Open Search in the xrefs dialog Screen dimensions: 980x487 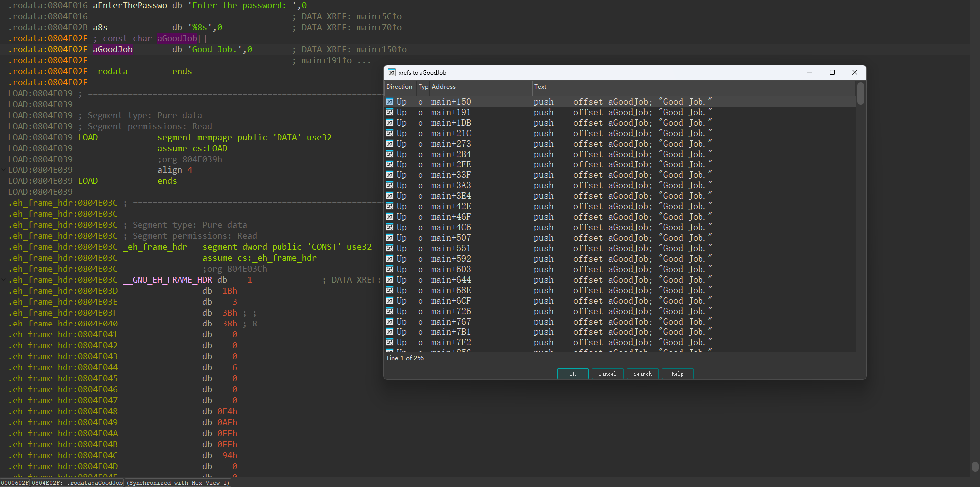point(642,374)
